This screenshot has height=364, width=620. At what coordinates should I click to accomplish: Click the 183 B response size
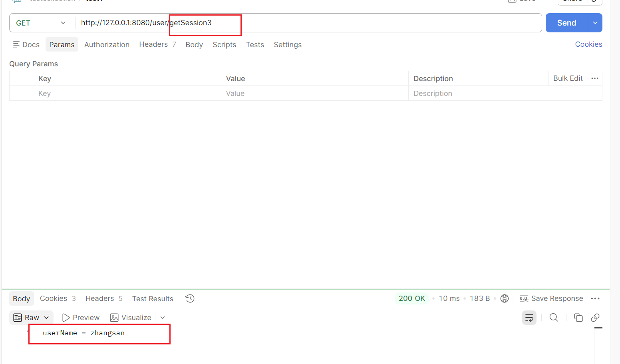pos(480,298)
